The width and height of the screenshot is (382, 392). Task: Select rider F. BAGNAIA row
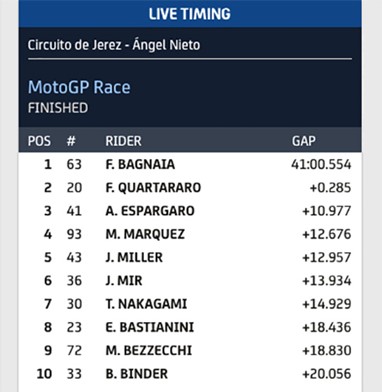point(190,164)
